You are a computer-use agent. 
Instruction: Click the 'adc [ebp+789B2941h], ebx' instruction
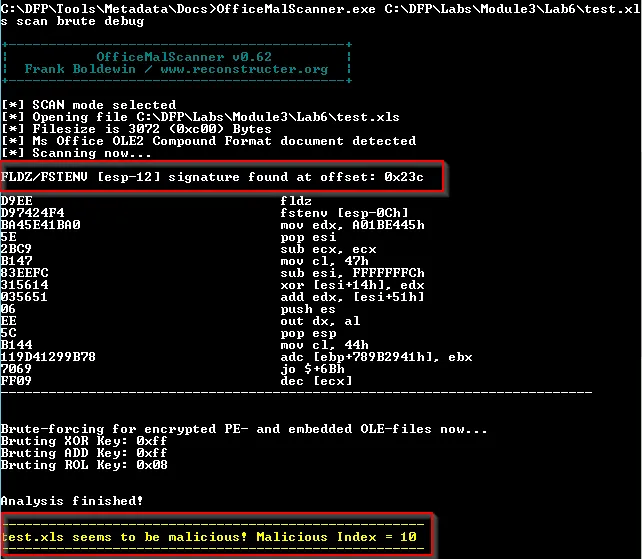pyautogui.click(x=377, y=357)
